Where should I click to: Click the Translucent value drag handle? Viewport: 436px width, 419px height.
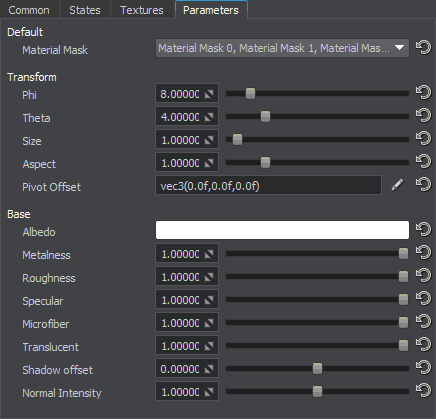pos(209,347)
